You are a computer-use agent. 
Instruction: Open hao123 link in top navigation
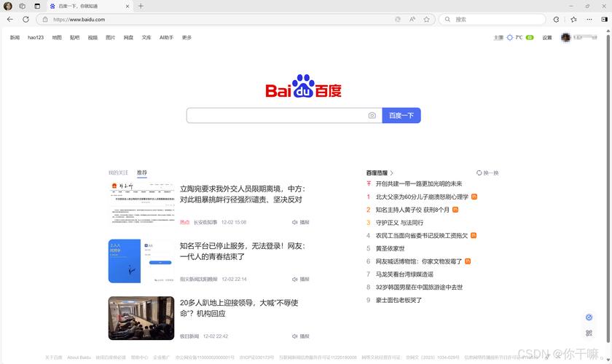36,37
